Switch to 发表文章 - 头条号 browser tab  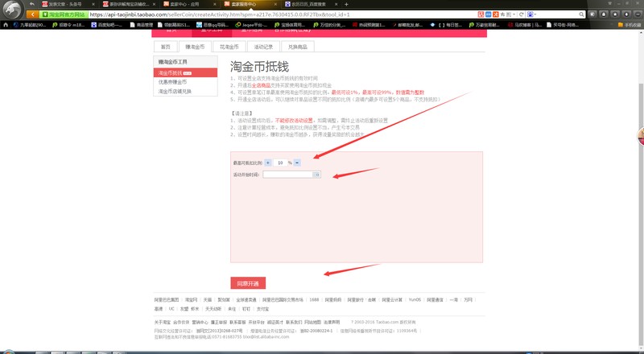point(68,4)
